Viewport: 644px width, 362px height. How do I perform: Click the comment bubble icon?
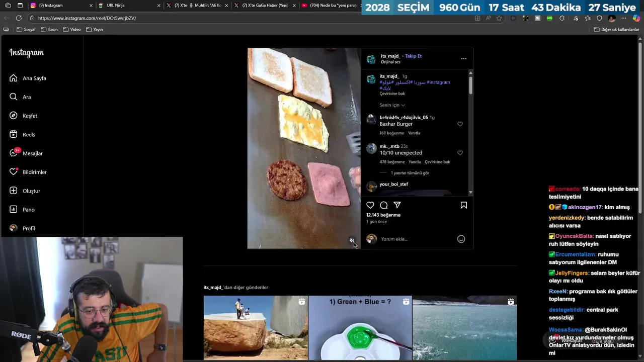tap(384, 205)
